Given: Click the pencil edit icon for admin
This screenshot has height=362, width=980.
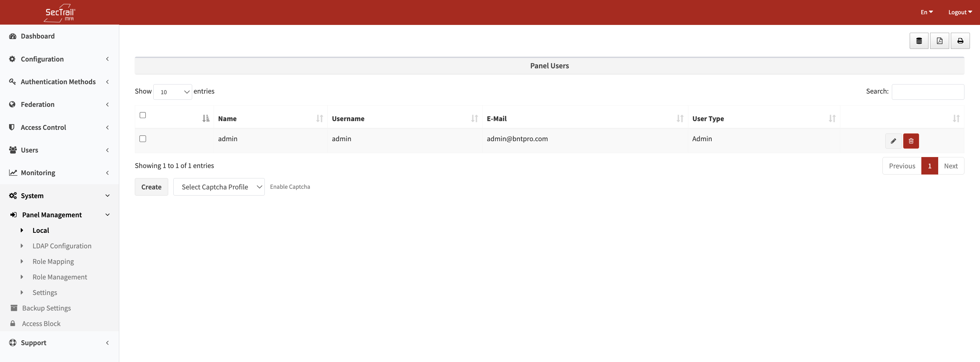Looking at the screenshot, I should tap(893, 141).
